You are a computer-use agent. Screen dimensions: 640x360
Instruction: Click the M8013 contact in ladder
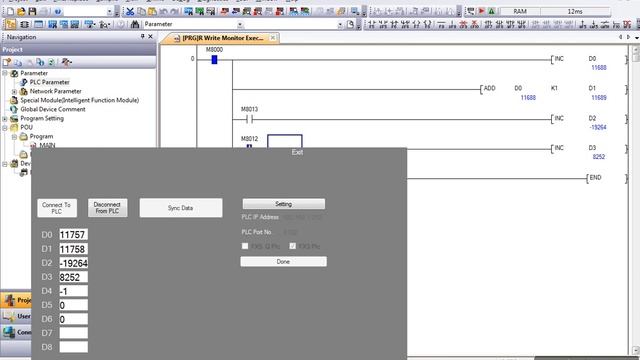pyautogui.click(x=249, y=120)
